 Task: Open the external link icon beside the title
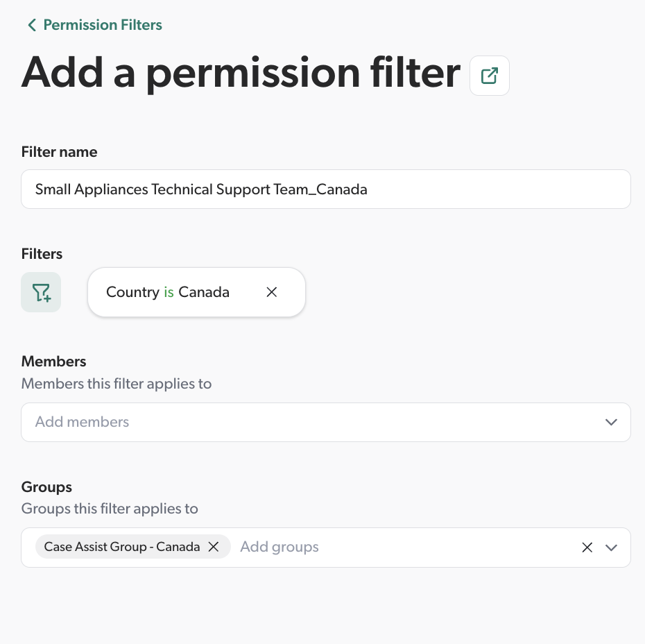(x=490, y=76)
